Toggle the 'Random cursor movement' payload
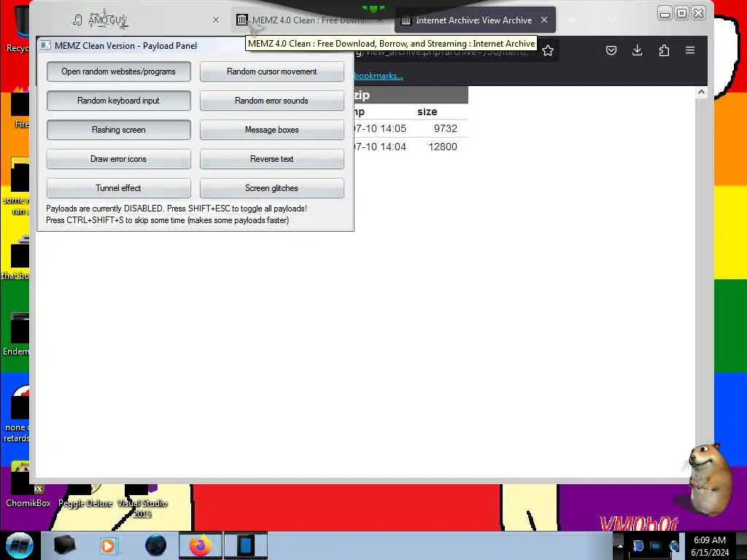747x560 pixels. click(x=271, y=71)
